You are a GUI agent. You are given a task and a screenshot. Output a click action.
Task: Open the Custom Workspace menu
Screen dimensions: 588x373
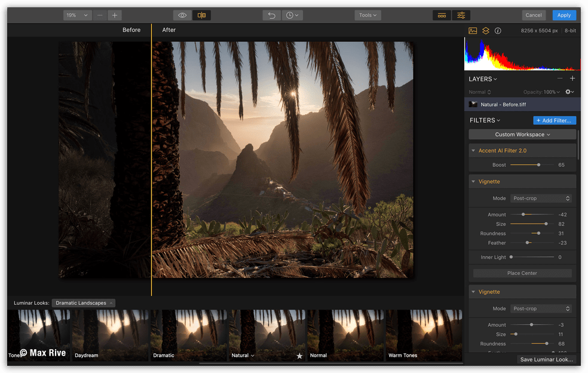[x=522, y=134]
